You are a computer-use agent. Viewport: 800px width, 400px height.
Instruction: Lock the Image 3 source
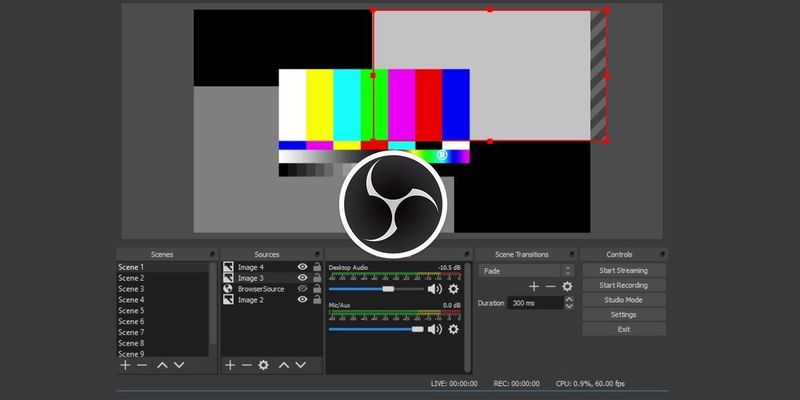coord(317,278)
